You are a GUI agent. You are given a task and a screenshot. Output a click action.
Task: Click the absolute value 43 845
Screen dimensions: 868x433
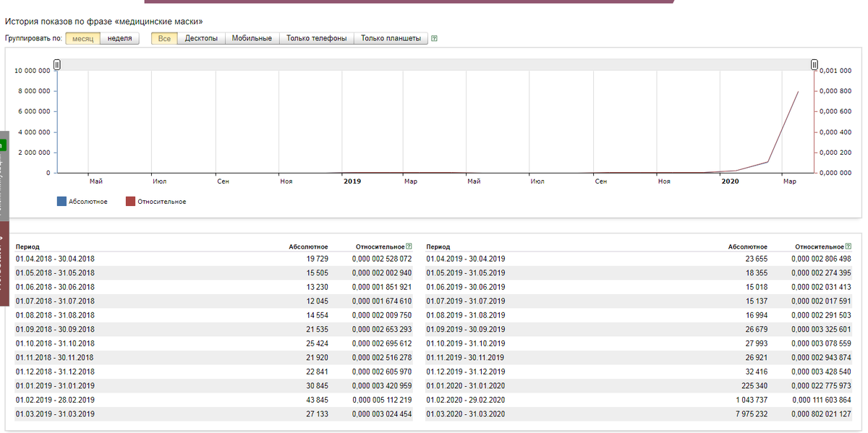coord(317,400)
